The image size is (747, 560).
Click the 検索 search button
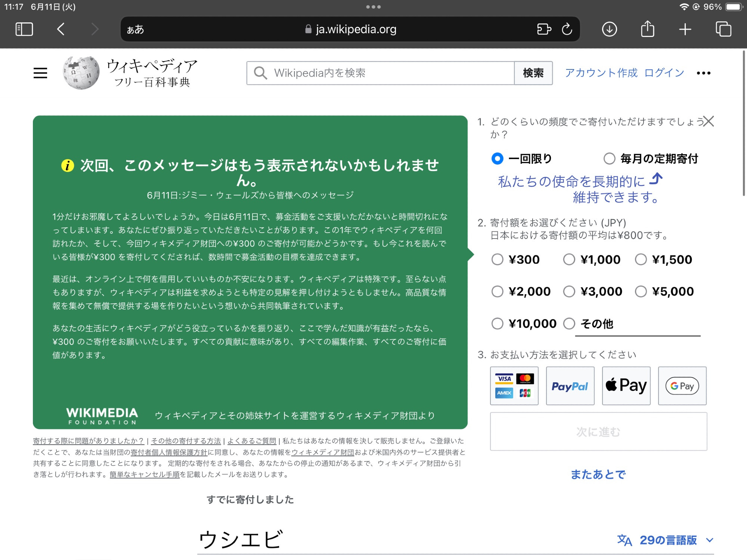click(x=533, y=73)
